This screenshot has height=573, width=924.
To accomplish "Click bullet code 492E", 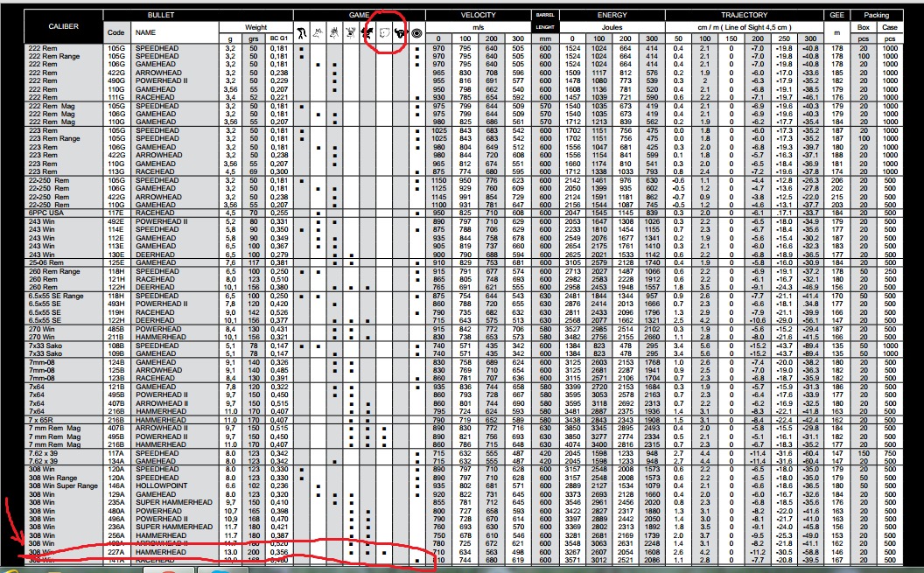I will 116,221.
